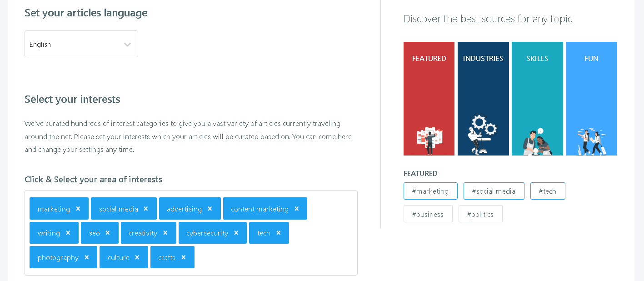Remove the advertising interest tag

[x=209, y=208]
